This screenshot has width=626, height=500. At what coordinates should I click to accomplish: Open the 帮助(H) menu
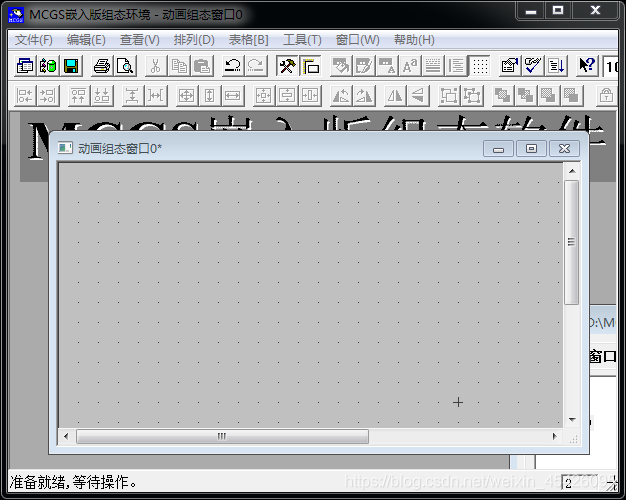point(414,40)
